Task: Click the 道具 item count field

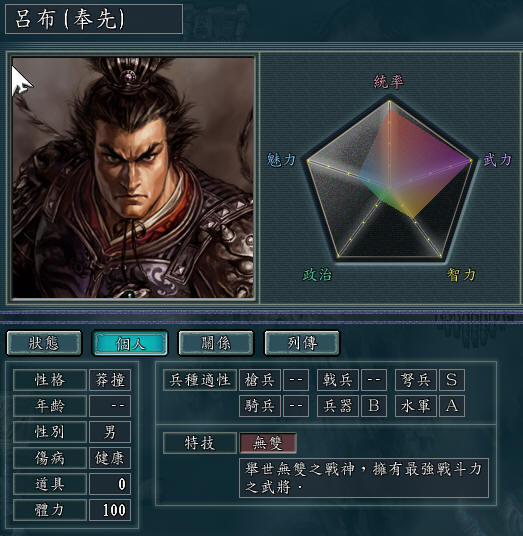Action: (110, 484)
